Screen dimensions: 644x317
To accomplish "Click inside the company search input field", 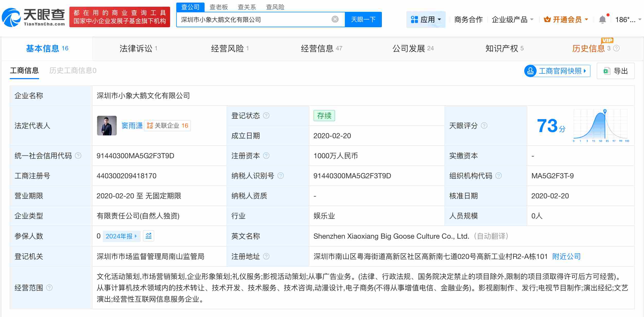I will pyautogui.click(x=257, y=19).
